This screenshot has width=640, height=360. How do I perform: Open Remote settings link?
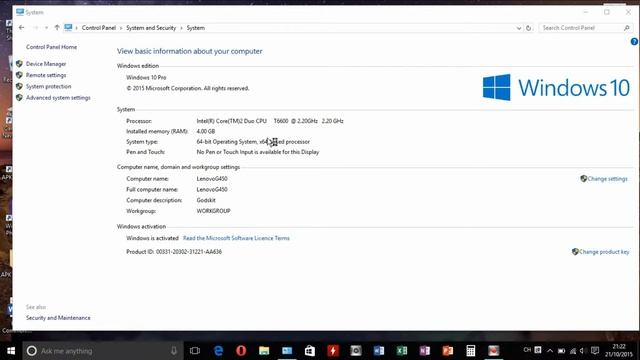46,76
